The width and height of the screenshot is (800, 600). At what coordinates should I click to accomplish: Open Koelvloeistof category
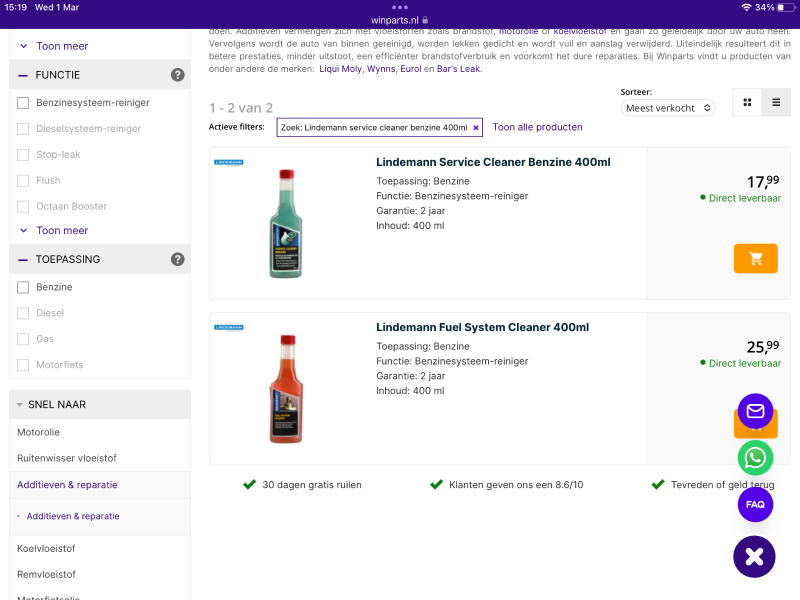pos(46,548)
